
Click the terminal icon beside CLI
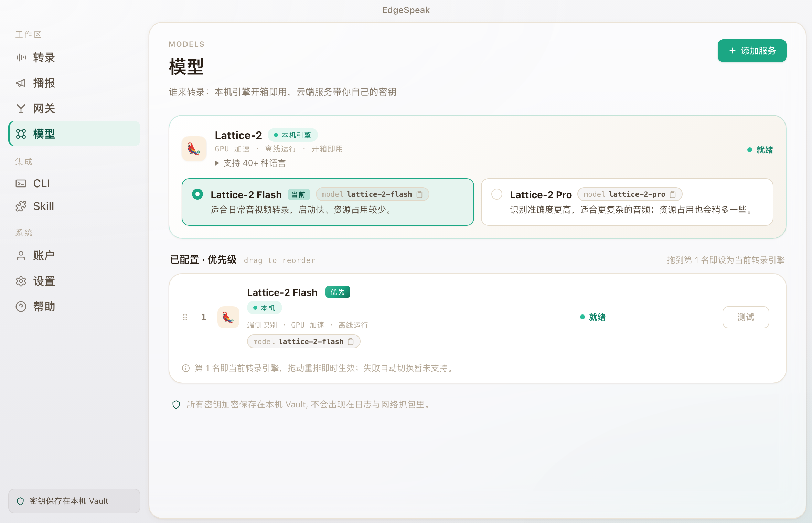click(x=21, y=183)
